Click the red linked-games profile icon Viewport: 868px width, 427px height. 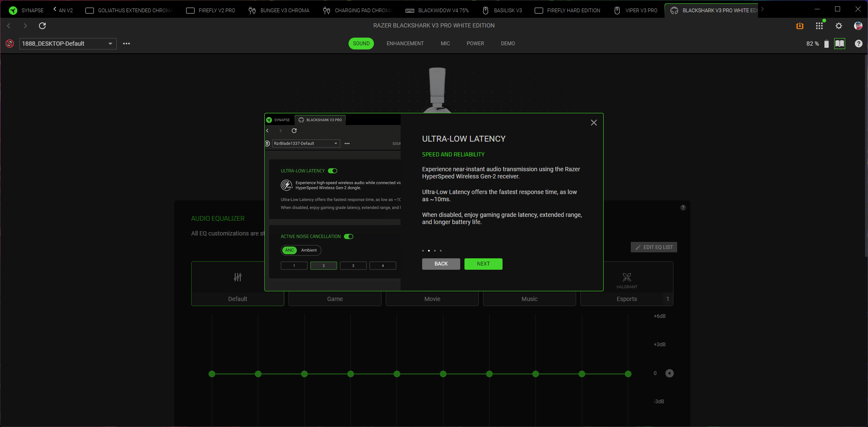[x=10, y=44]
